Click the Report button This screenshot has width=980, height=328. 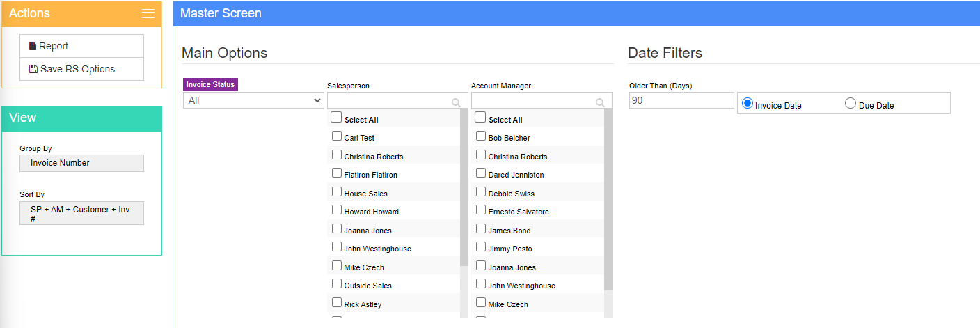pos(82,46)
